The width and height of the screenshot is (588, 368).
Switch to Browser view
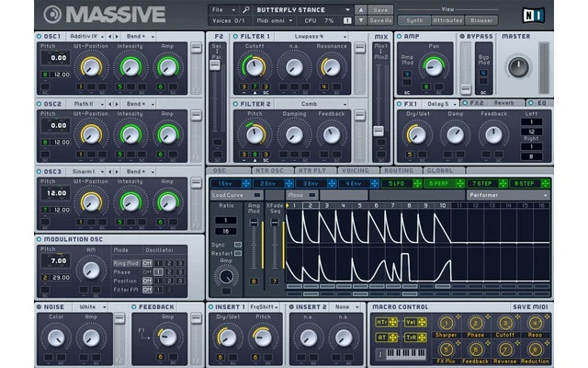481,20
